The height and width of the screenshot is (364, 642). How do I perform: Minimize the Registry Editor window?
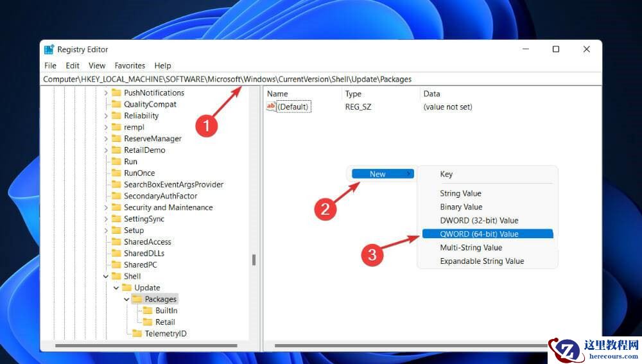click(526, 49)
